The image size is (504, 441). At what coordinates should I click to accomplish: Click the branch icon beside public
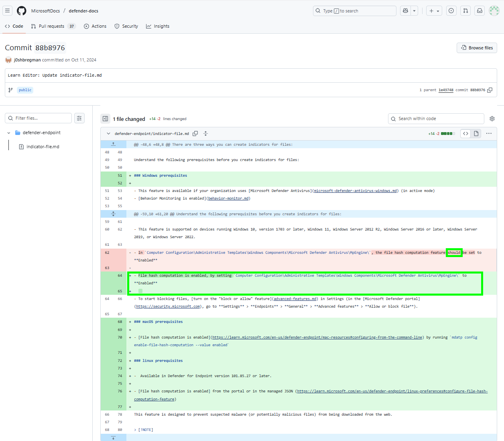click(10, 90)
